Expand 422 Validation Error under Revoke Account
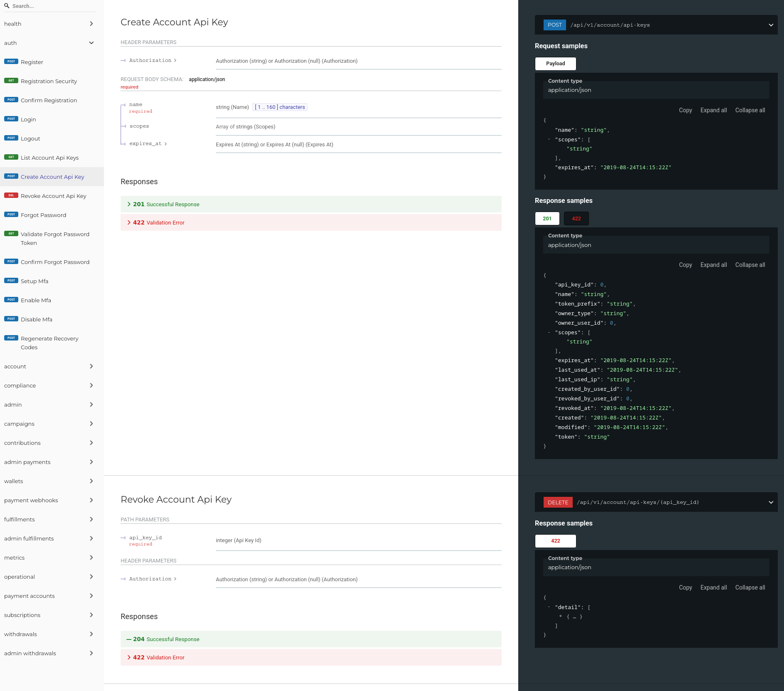The height and width of the screenshot is (691, 784). (x=311, y=657)
